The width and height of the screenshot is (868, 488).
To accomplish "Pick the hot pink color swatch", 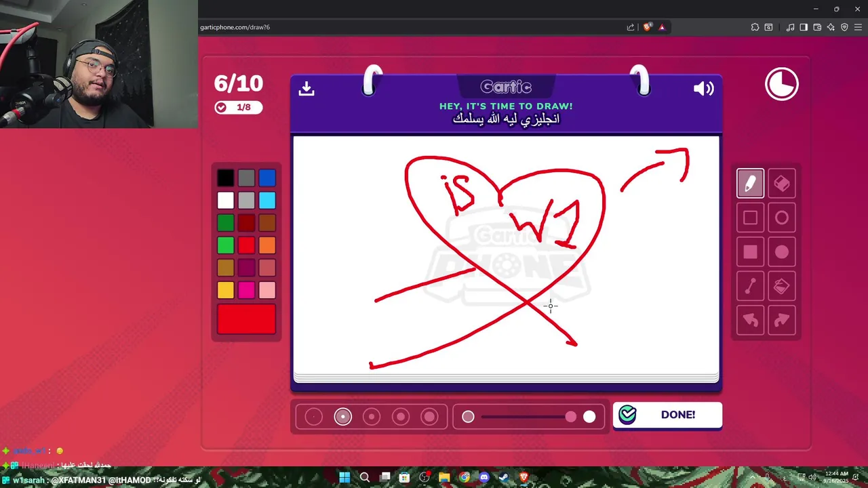I will point(246,290).
